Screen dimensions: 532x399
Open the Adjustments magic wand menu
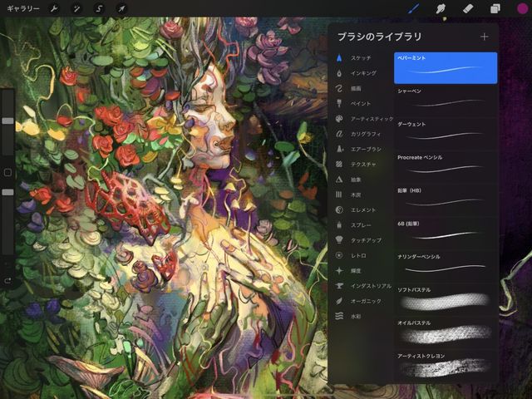click(76, 8)
